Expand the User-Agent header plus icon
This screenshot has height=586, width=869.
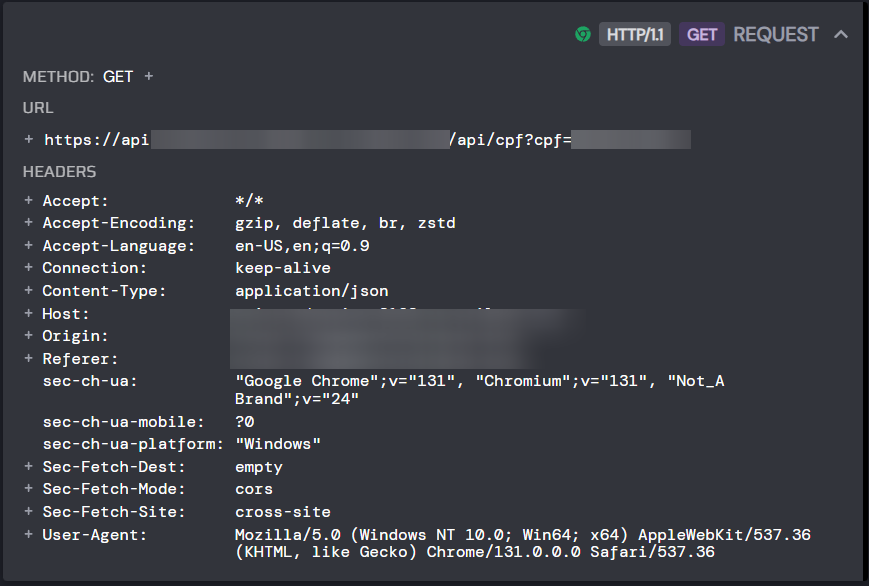29,534
